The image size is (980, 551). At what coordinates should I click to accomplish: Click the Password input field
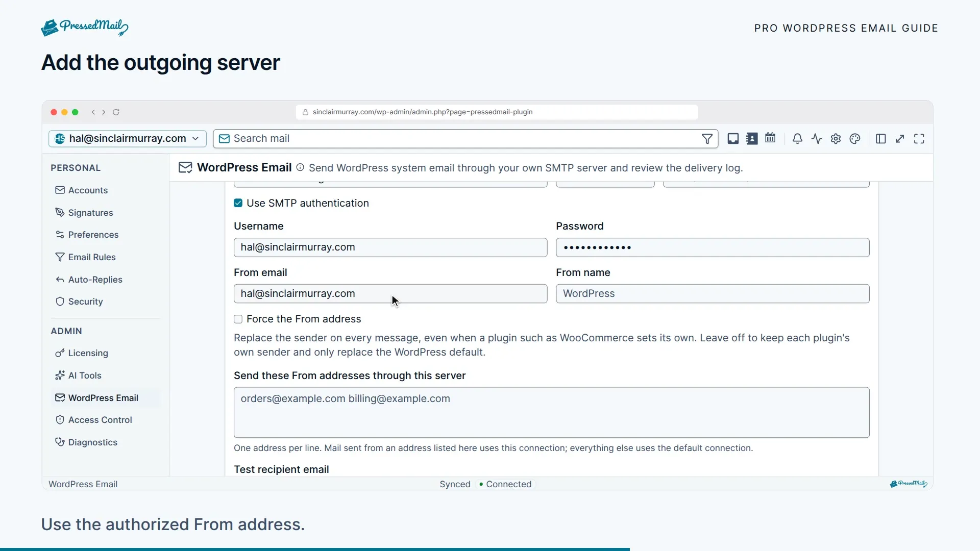click(713, 247)
